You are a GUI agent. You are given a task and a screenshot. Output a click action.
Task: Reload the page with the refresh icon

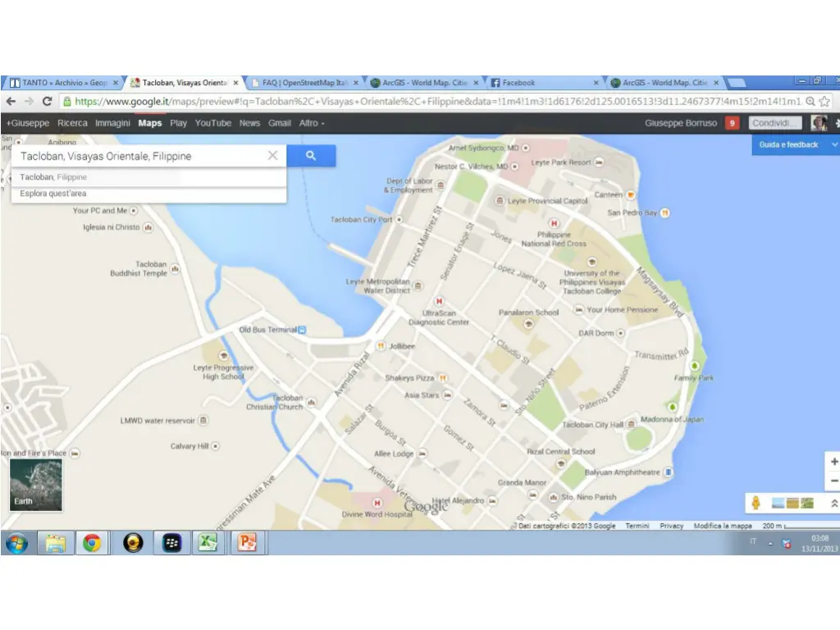coord(47,101)
